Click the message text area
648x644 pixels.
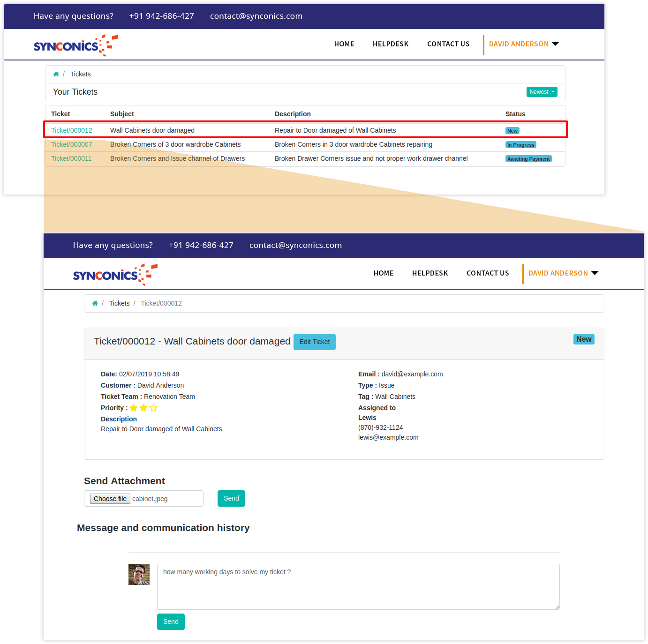pyautogui.click(x=358, y=586)
